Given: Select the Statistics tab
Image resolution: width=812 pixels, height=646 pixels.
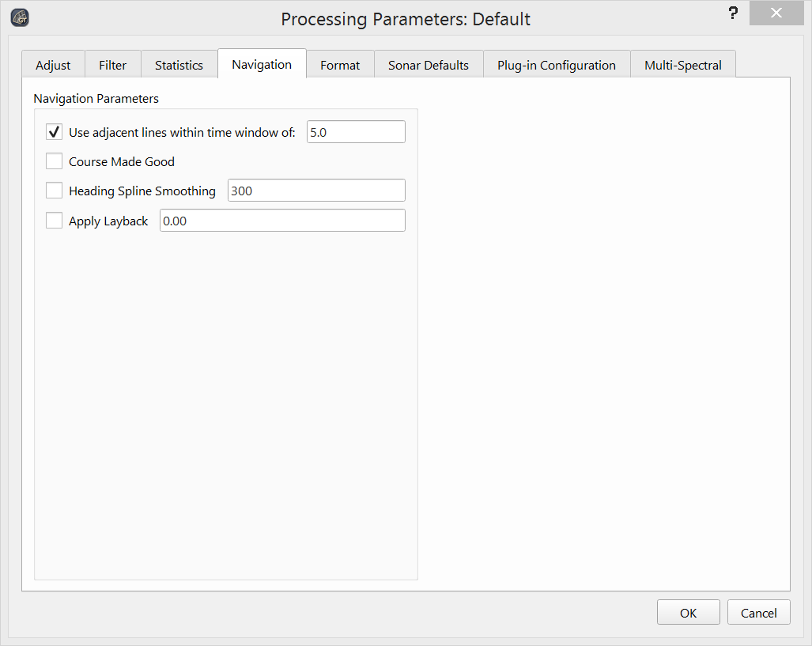Looking at the screenshot, I should point(179,65).
